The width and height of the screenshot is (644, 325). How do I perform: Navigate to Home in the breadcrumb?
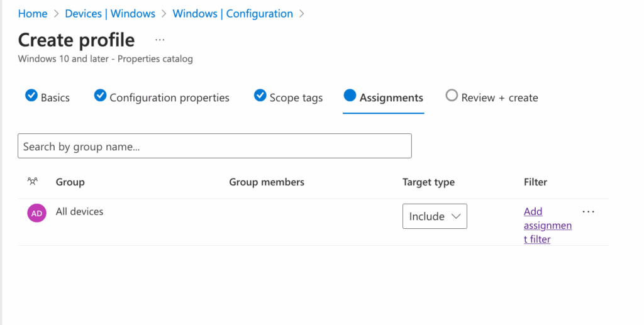(33, 13)
